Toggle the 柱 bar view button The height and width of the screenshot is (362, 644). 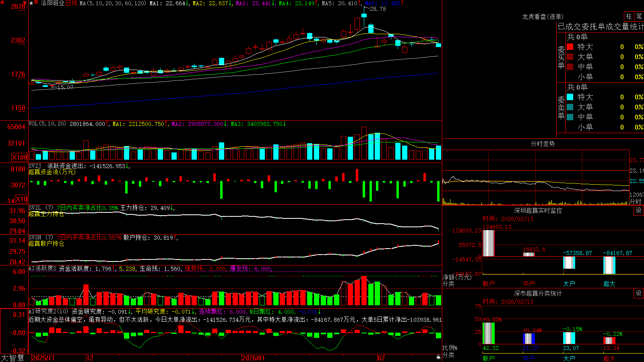(629, 16)
